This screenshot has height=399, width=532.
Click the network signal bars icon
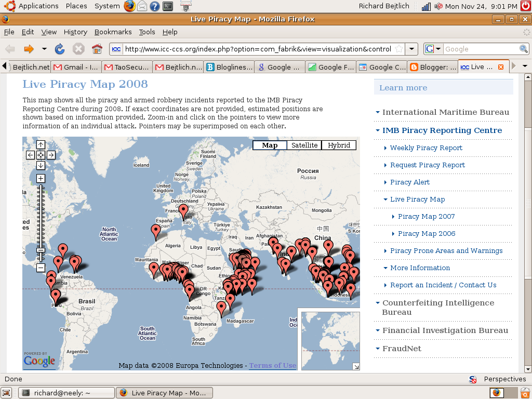426,6
